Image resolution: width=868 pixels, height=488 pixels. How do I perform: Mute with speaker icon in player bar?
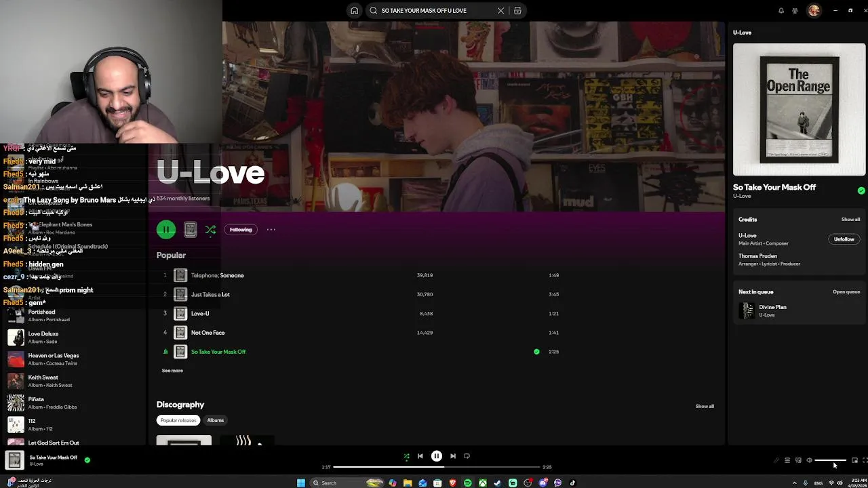tap(809, 460)
